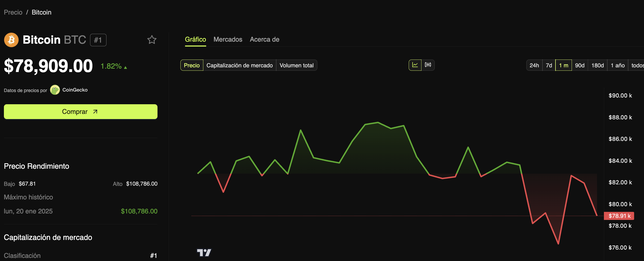This screenshot has height=261, width=644.
Task: Go to Precio in the breadcrumb
Action: tap(13, 12)
